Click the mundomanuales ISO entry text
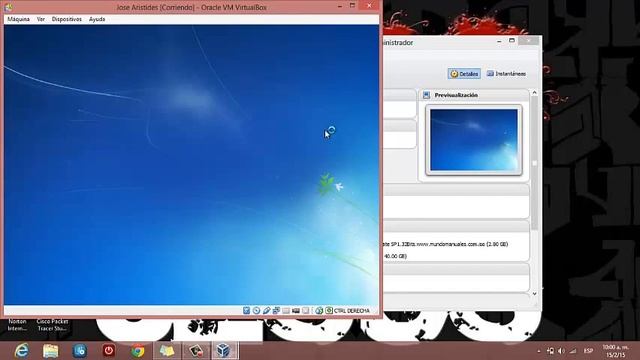Viewport: 640px width, 360px height. point(445,244)
